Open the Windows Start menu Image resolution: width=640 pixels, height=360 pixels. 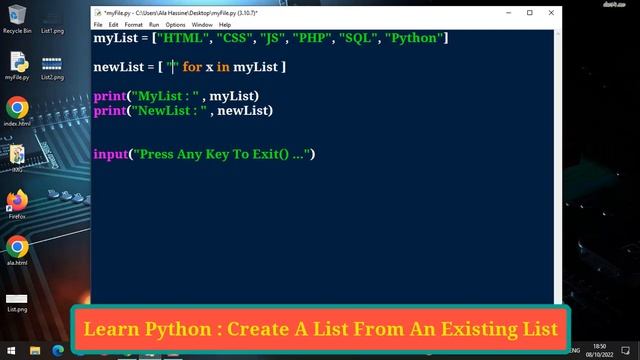tap(11, 351)
